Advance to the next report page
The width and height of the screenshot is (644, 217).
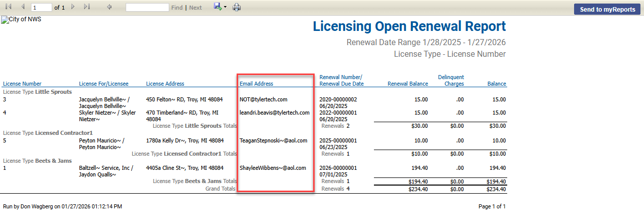(73, 7)
